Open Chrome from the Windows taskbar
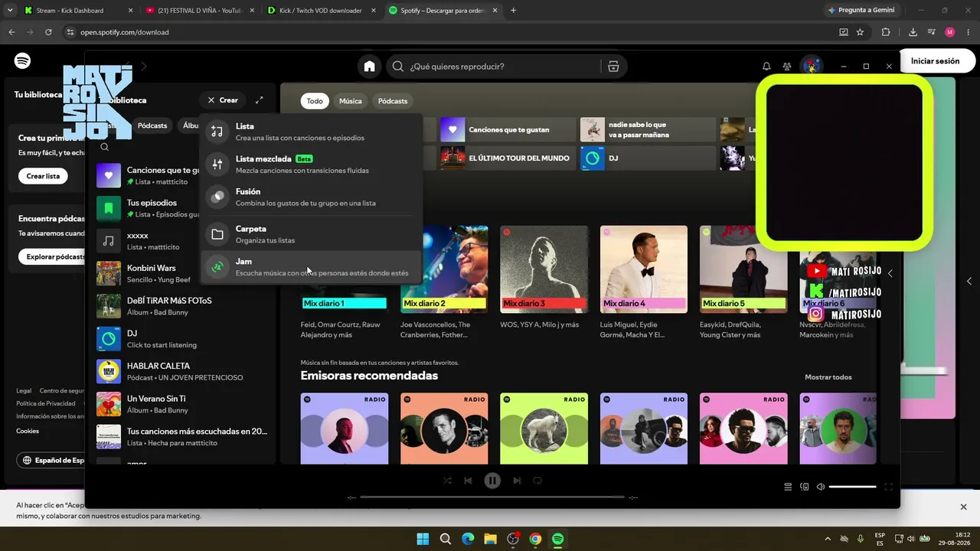 [535, 539]
